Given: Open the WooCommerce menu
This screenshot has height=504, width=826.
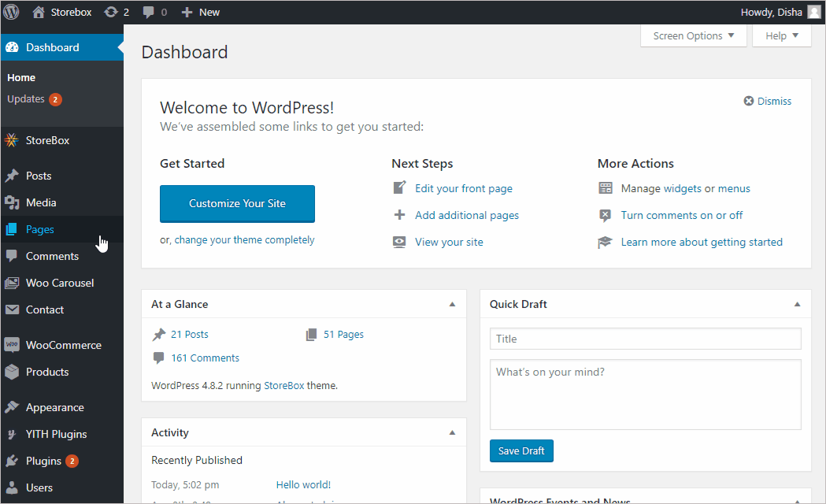Looking at the screenshot, I should click(x=62, y=345).
